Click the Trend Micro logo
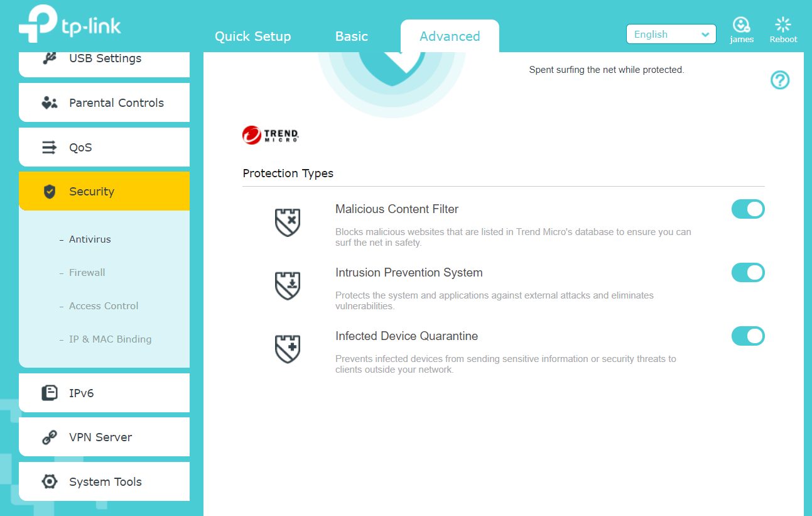 271,135
